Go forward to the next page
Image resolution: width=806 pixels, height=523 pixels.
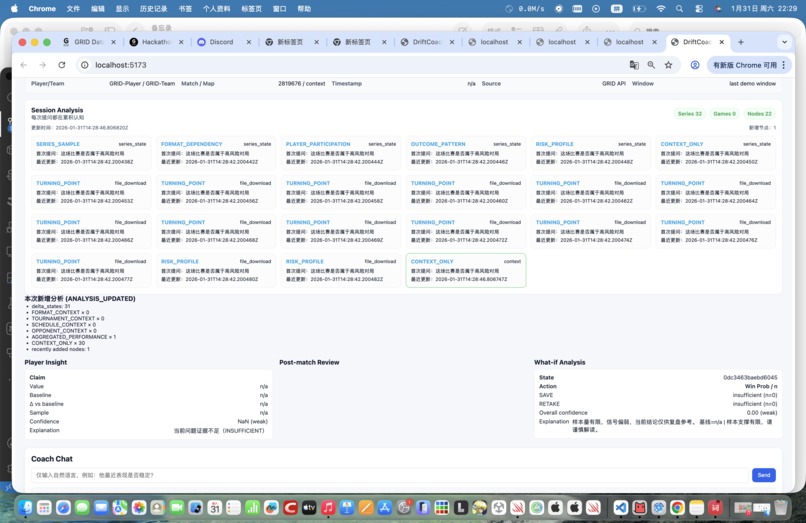(x=43, y=65)
